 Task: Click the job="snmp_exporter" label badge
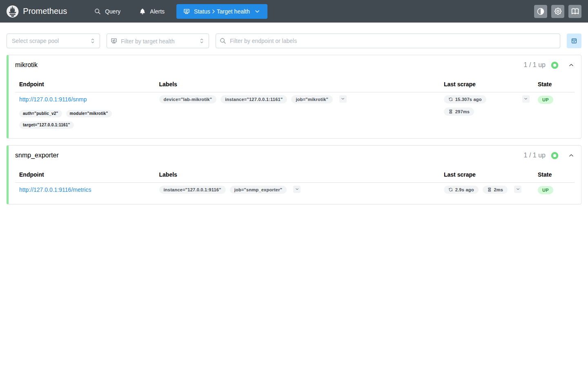click(258, 190)
